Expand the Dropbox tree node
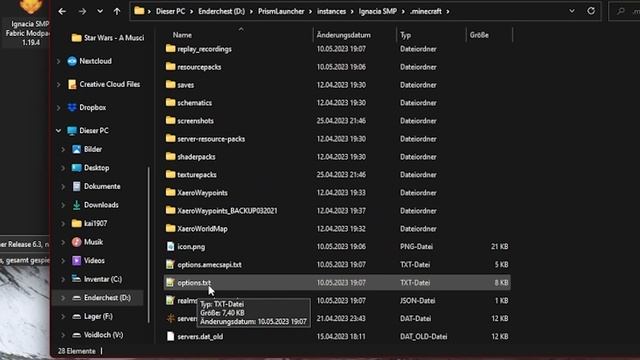The image size is (640, 360). coord(59,108)
